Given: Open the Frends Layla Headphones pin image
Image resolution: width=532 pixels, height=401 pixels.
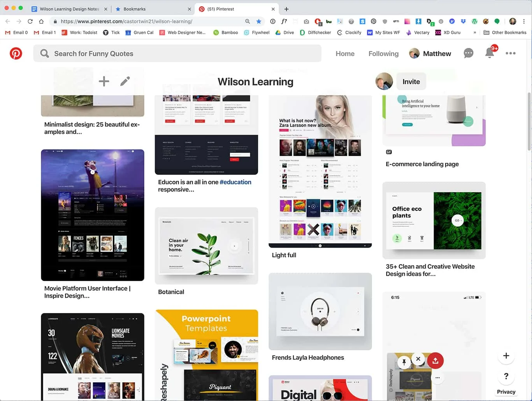Looking at the screenshot, I should [320, 311].
